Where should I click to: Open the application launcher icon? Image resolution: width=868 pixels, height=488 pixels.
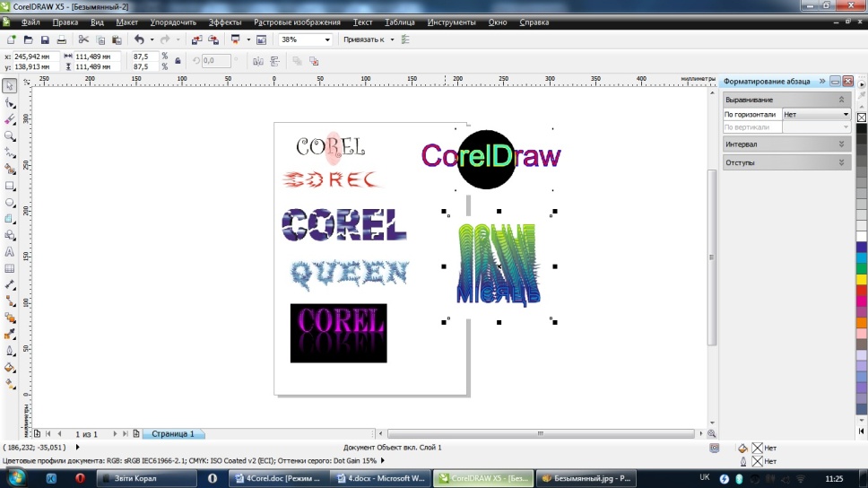pyautogui.click(x=235, y=39)
